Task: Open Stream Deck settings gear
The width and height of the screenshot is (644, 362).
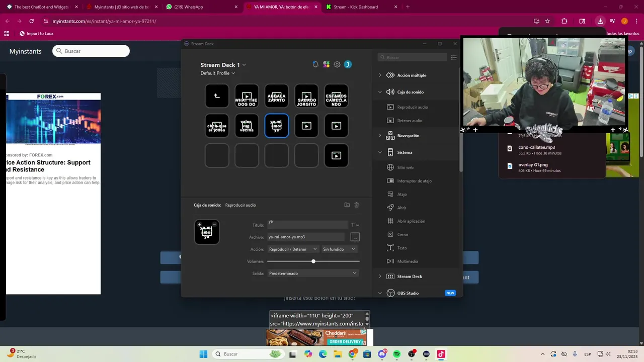Action: (337, 64)
